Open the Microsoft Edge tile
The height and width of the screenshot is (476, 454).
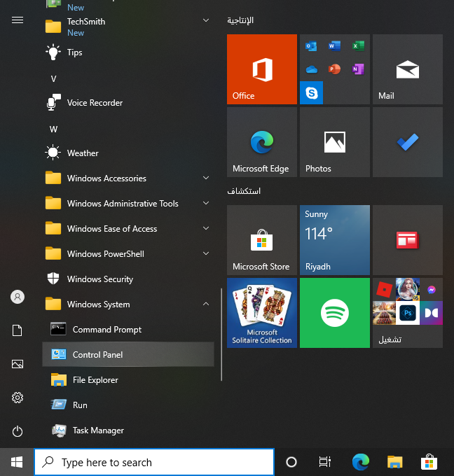point(261,142)
